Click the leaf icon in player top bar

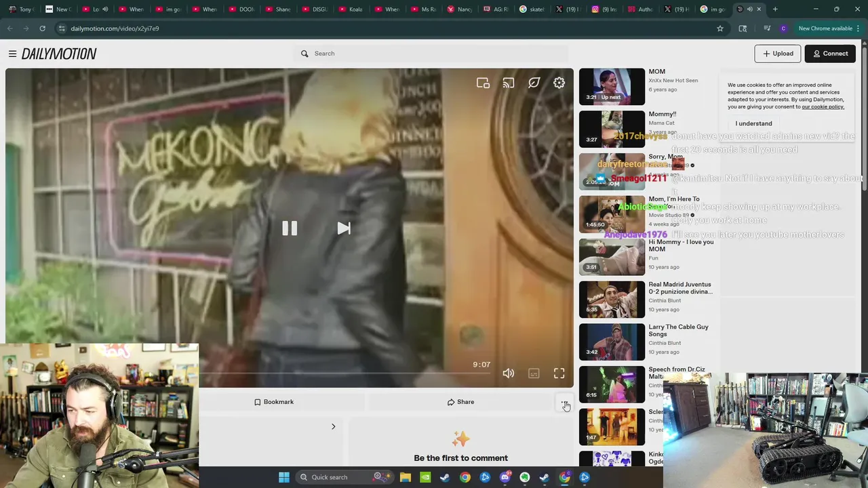pyautogui.click(x=534, y=83)
